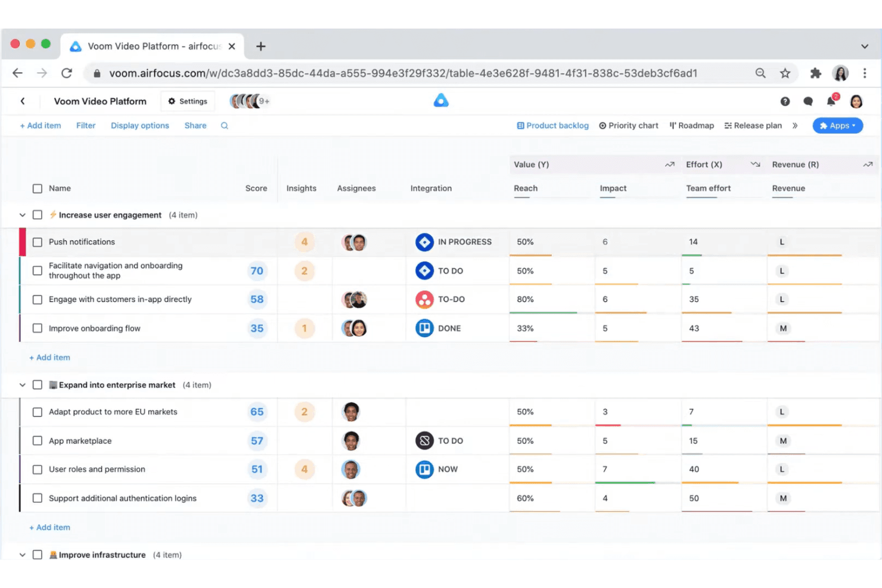Check the Support additional authentication logins checkbox
This screenshot has height=588, width=882.
click(x=38, y=498)
